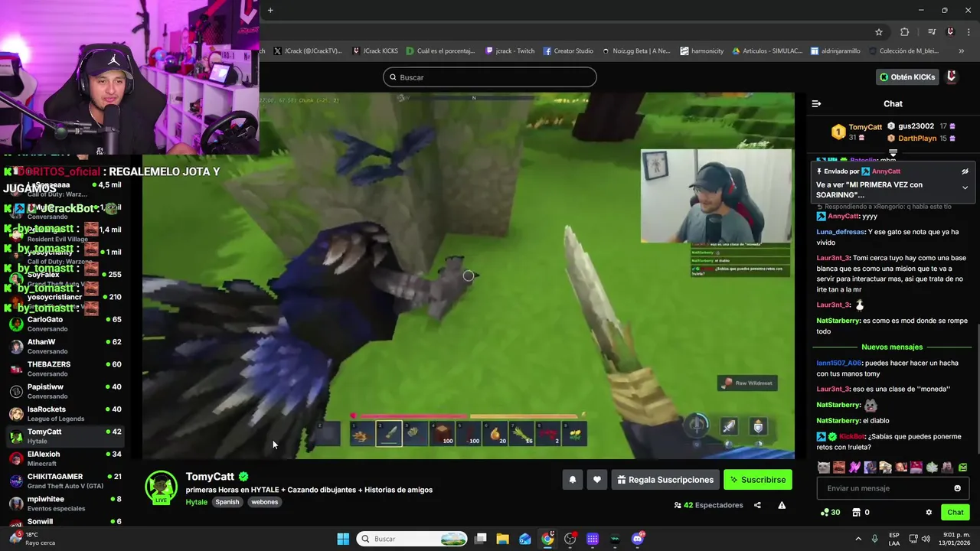Click the green Suscribirse button
The image size is (980, 551).
point(758,480)
